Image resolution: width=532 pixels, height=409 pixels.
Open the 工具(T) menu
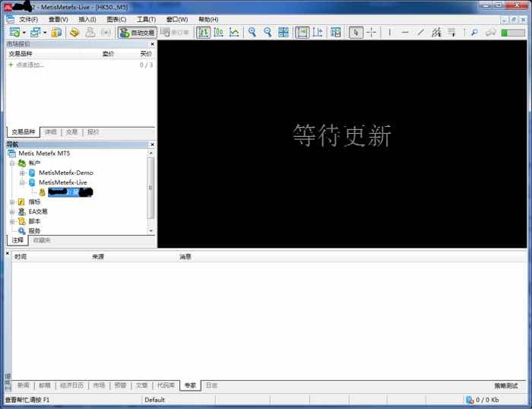(x=146, y=19)
